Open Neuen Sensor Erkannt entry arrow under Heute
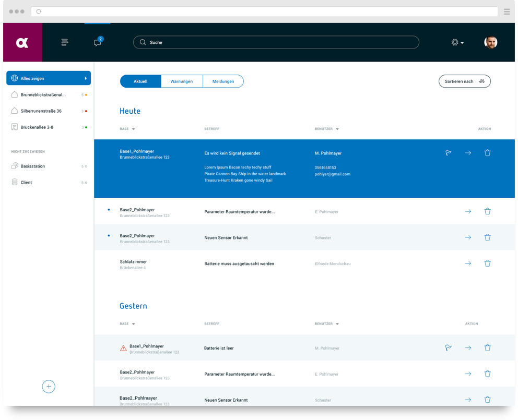Viewport: 518px width, 420px height. pyautogui.click(x=468, y=237)
